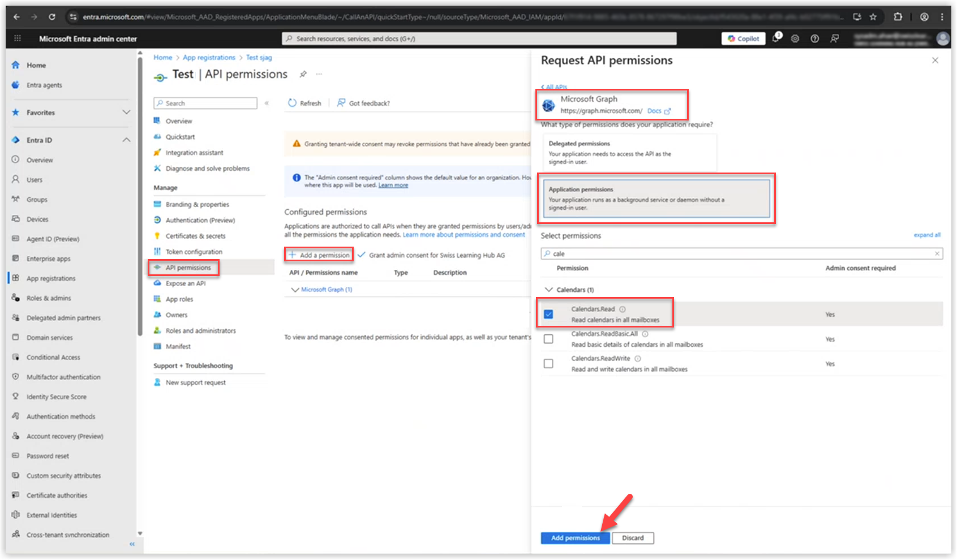
Task: Click the help question mark icon
Action: (814, 38)
